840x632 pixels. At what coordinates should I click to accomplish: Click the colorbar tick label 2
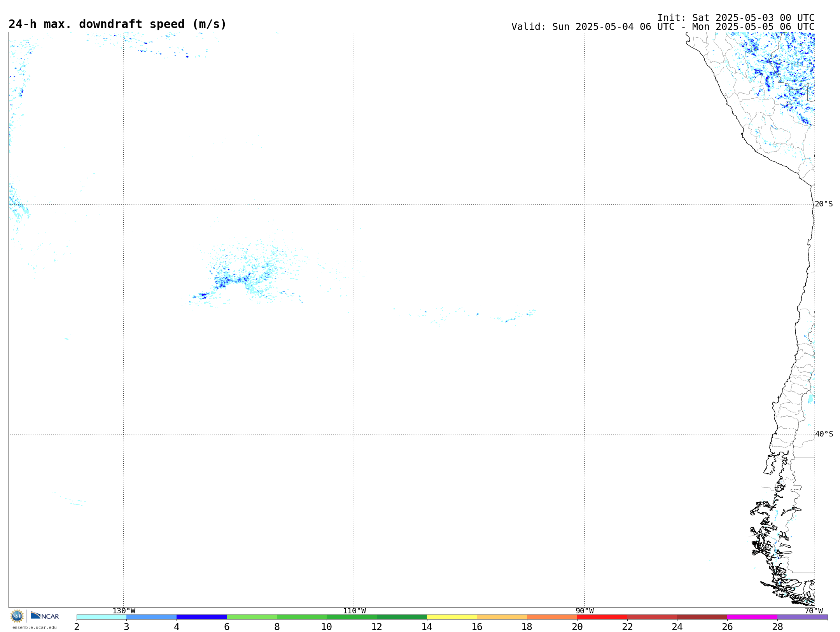pyautogui.click(x=77, y=627)
